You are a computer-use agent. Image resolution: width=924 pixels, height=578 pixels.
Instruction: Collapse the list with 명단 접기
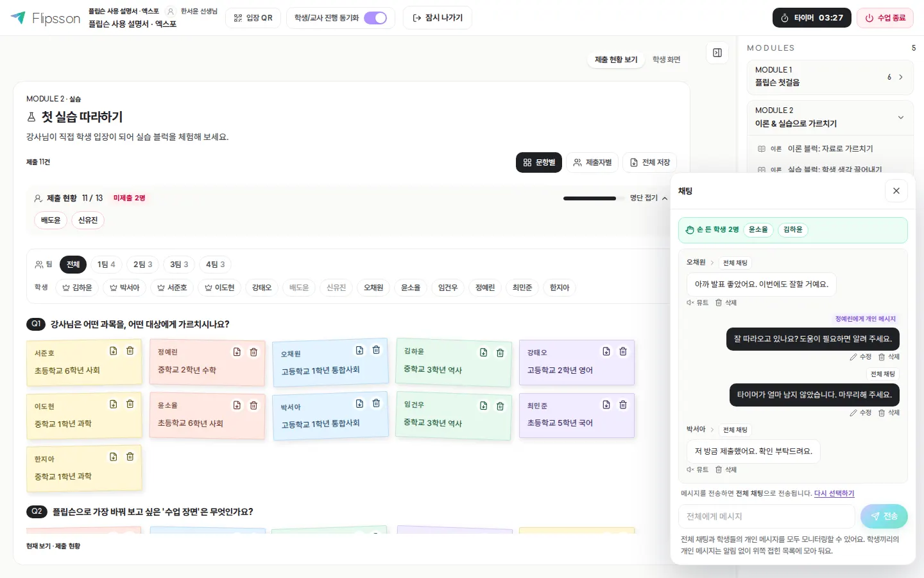click(649, 198)
